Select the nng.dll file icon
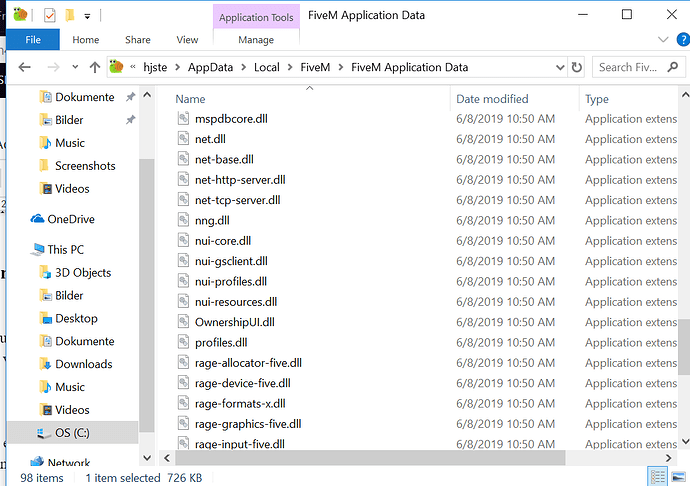 point(183,220)
